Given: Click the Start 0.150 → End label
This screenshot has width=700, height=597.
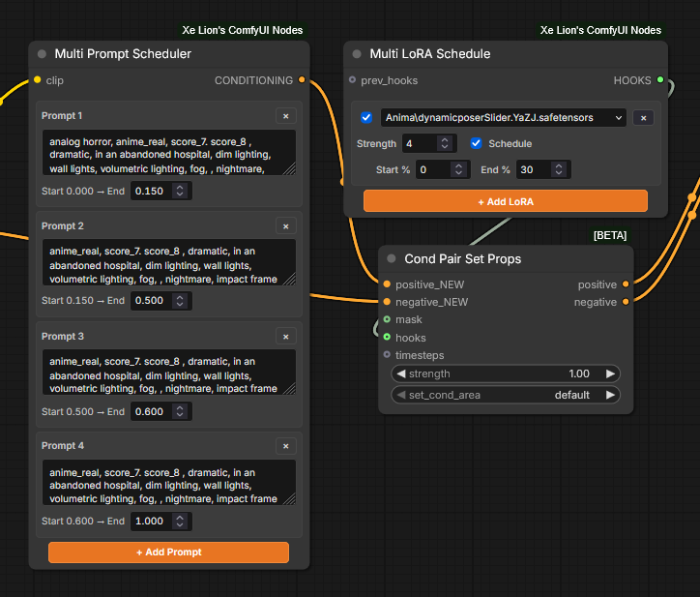Looking at the screenshot, I should [x=83, y=301].
